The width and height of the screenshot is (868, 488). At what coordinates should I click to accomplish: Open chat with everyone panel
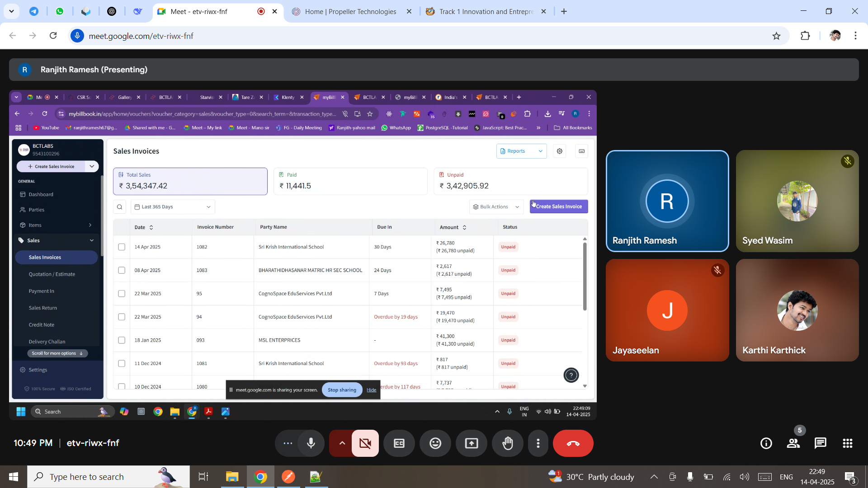821,443
